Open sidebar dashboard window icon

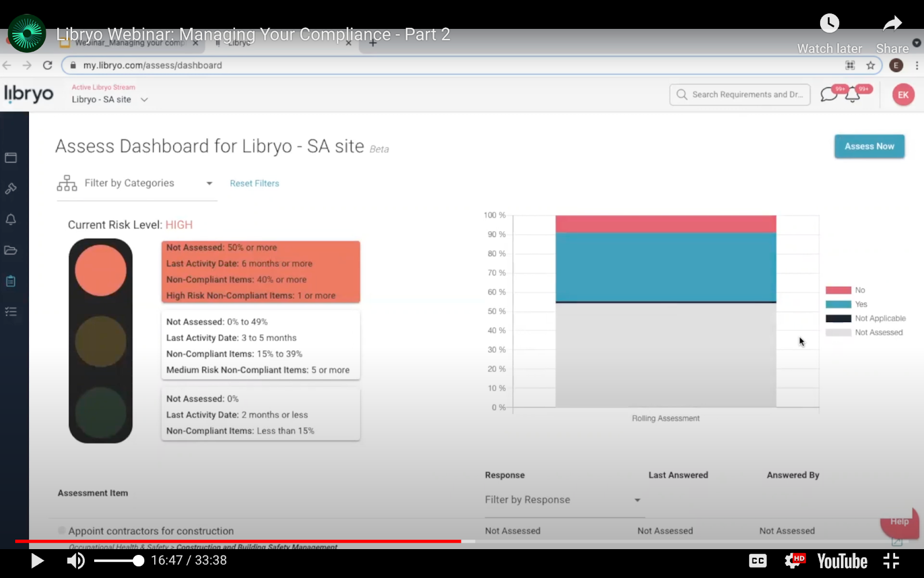tap(11, 158)
